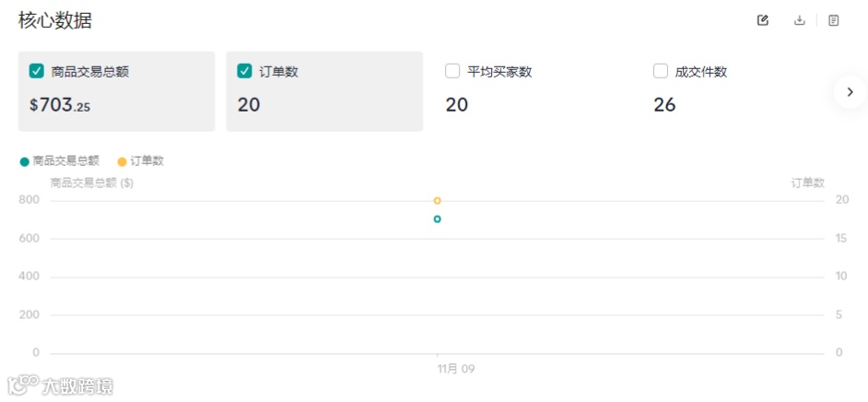Enable 成交件数 checkbox

[661, 71]
